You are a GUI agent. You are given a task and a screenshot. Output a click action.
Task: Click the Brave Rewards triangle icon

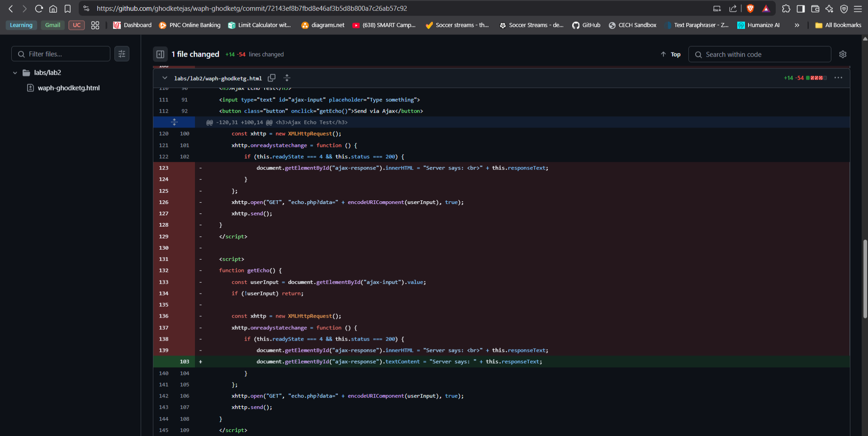coord(766,9)
